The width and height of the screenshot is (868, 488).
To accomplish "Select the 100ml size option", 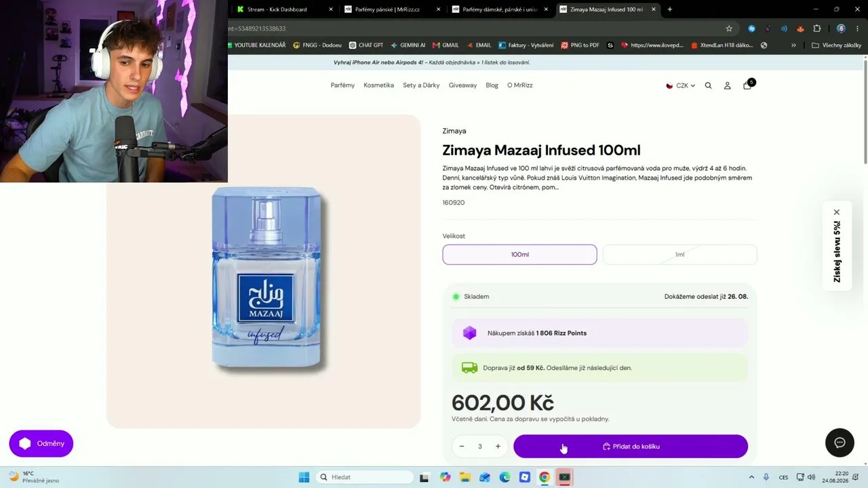I will point(520,254).
